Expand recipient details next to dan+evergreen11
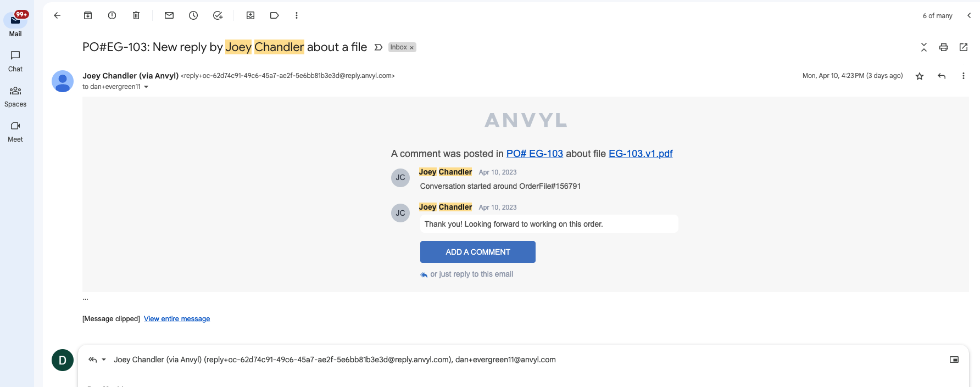980x387 pixels. tap(146, 87)
